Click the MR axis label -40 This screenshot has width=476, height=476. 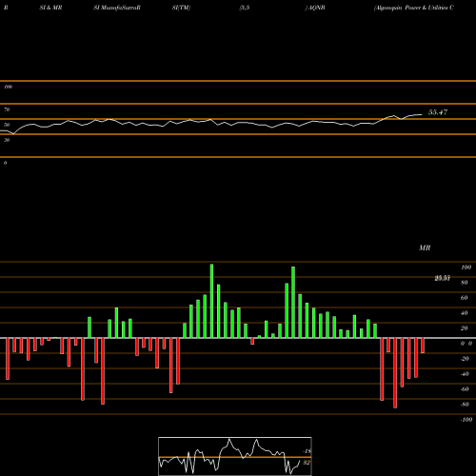coord(465,374)
